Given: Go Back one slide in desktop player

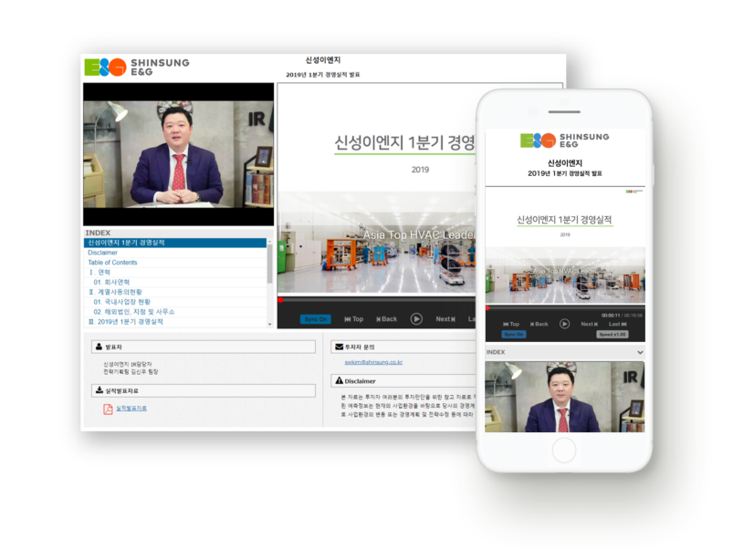Looking at the screenshot, I should (x=387, y=319).
